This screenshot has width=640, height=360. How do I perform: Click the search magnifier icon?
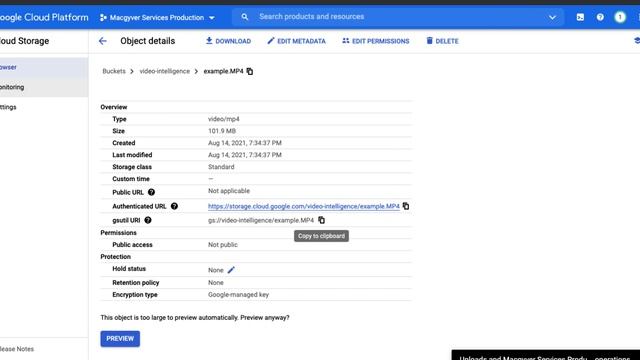(244, 17)
